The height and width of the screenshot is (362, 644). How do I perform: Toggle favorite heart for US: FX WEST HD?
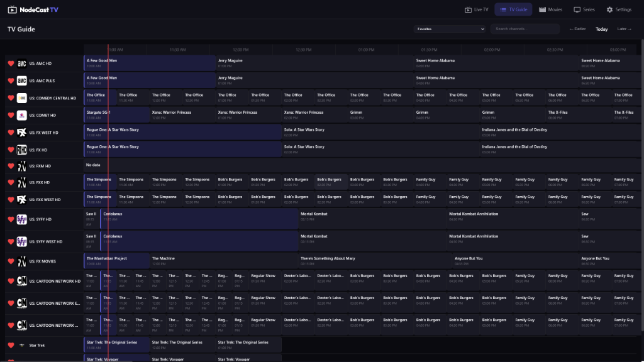[x=11, y=133]
